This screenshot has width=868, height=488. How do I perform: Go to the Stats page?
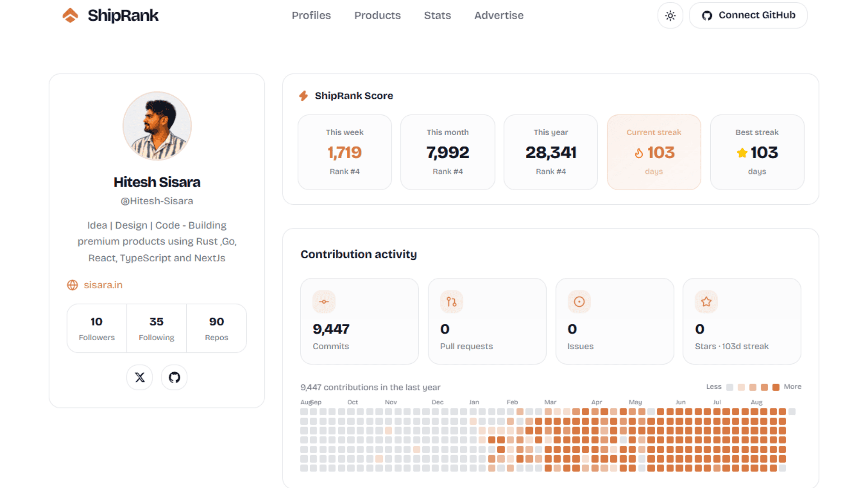(438, 15)
